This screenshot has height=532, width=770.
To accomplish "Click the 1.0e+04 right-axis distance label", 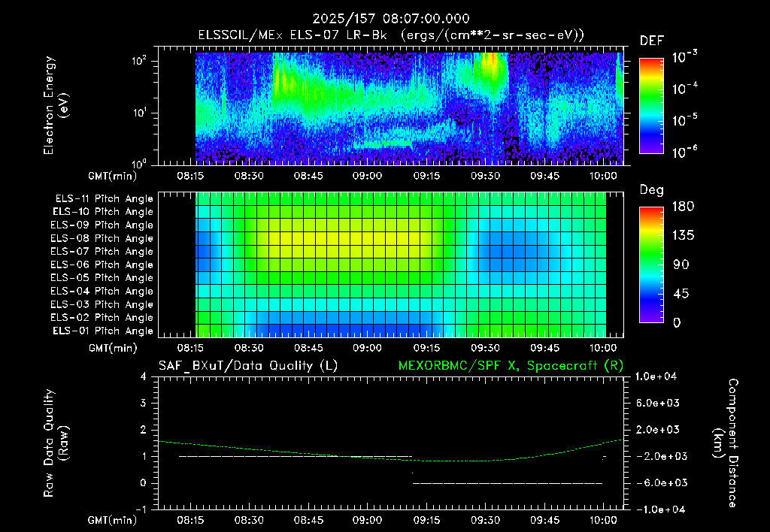I will tap(656, 376).
